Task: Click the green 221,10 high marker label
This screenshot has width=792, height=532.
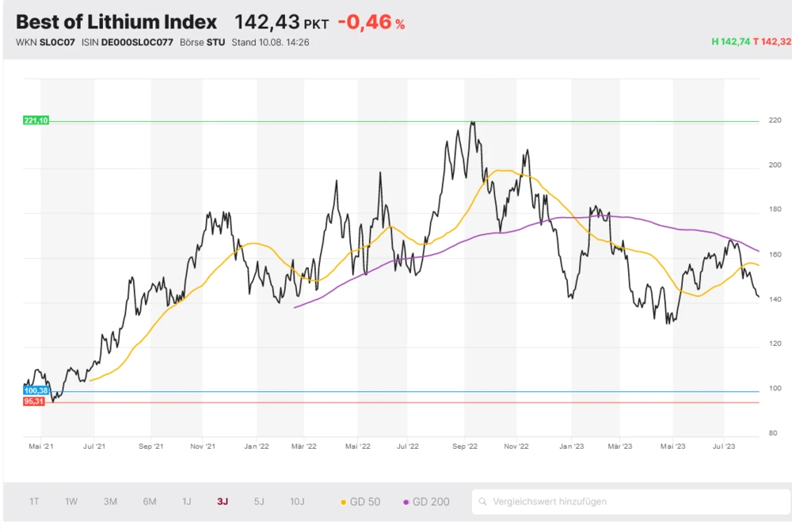Action: tap(36, 120)
